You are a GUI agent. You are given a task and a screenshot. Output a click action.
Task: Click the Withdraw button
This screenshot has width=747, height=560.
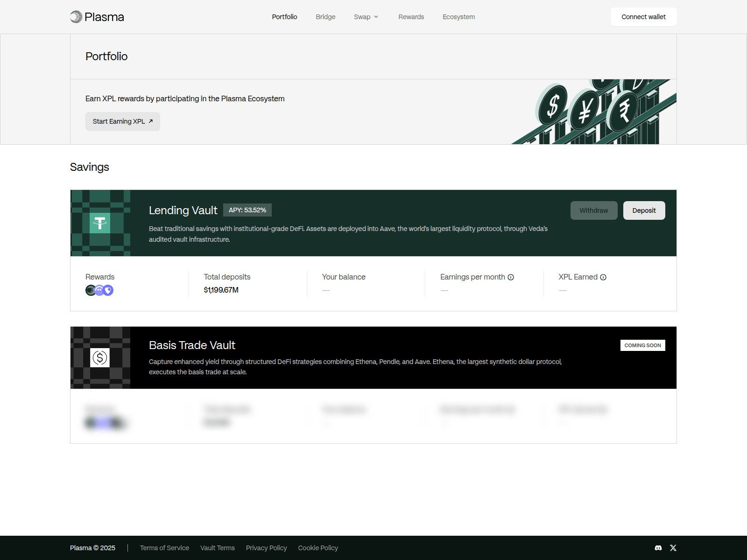(x=593, y=210)
